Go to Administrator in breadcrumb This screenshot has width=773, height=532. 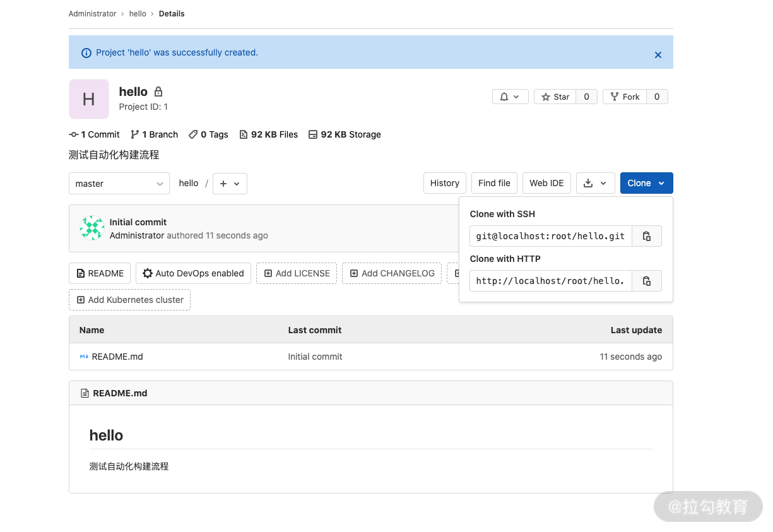tap(92, 14)
